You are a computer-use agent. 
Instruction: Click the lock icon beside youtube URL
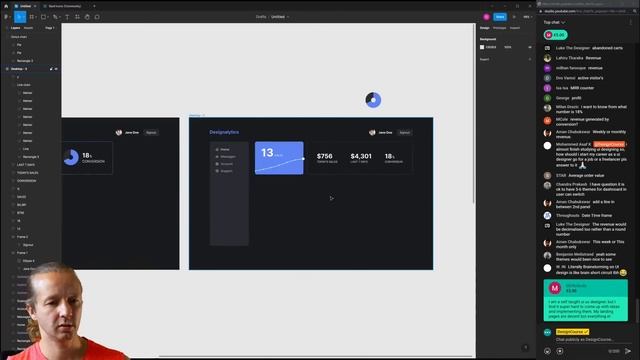pos(541,11)
